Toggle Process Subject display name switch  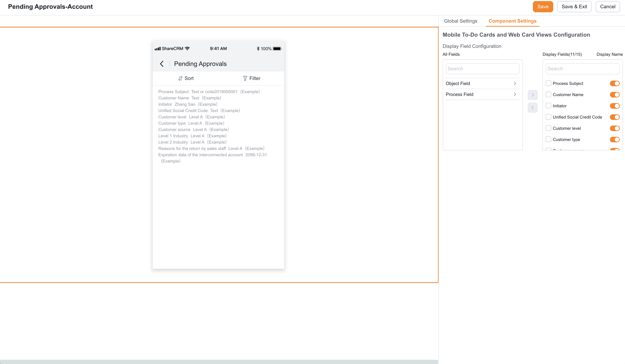(615, 83)
